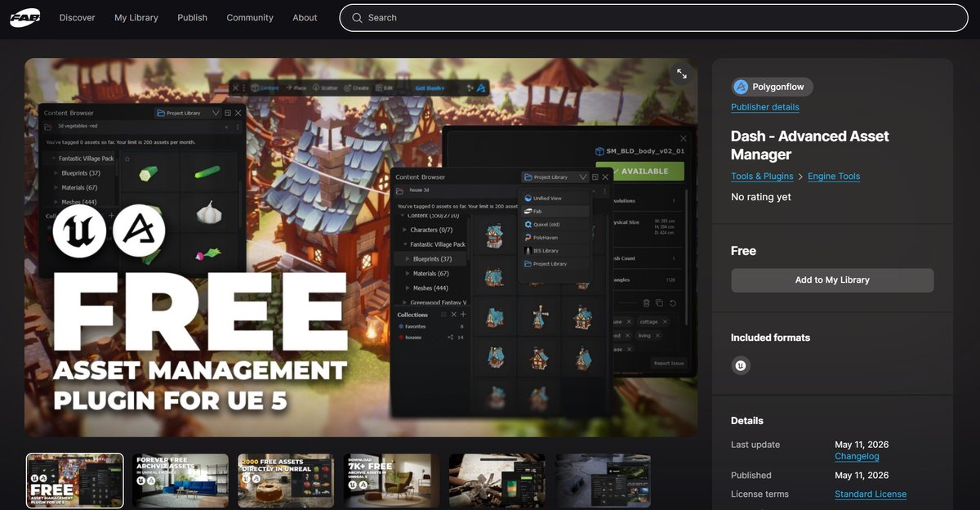Open the Engine Tools category link
980x510 pixels.
[834, 177]
